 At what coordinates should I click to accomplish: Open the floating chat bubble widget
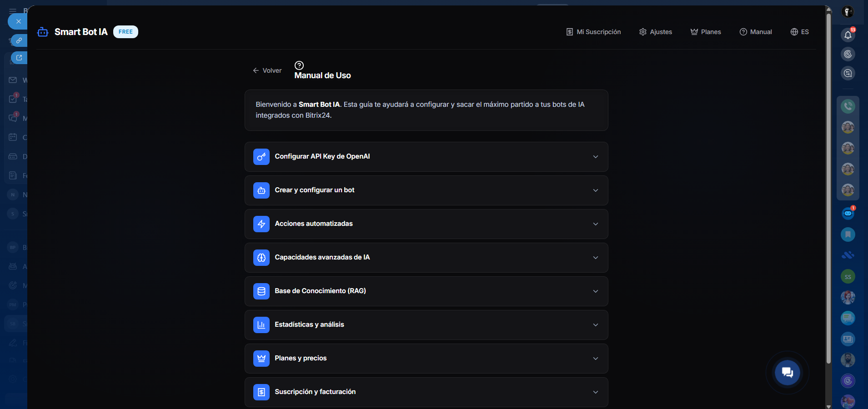point(787,373)
